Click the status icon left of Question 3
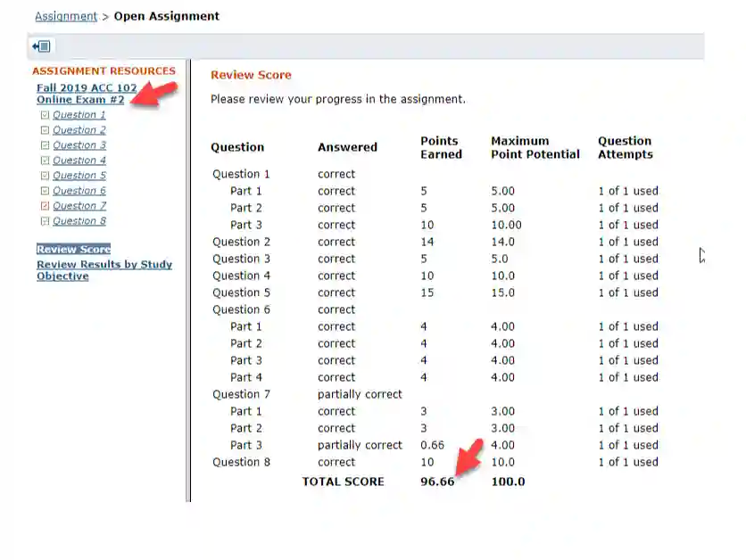The height and width of the screenshot is (560, 746). (x=45, y=145)
